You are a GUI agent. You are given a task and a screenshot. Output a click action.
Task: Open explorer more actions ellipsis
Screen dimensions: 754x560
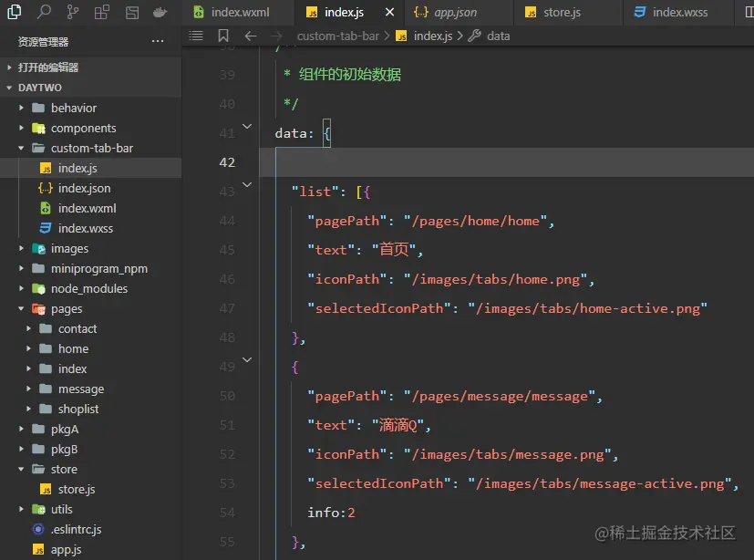point(158,42)
